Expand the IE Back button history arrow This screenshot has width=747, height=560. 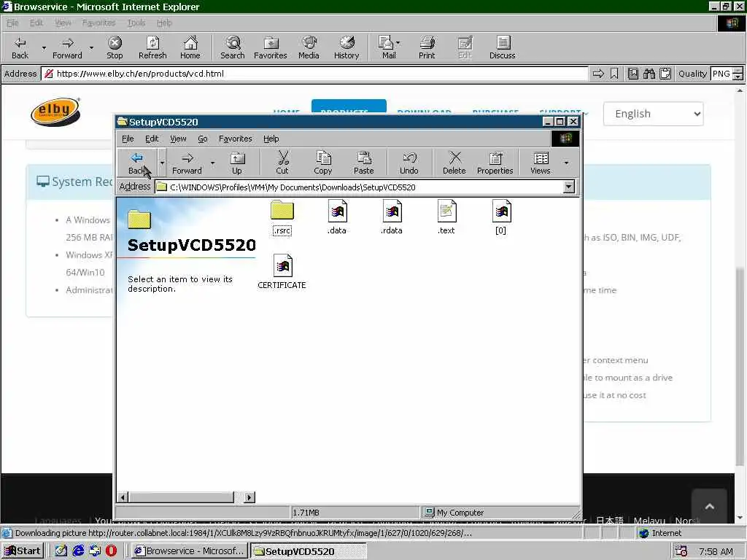click(44, 47)
